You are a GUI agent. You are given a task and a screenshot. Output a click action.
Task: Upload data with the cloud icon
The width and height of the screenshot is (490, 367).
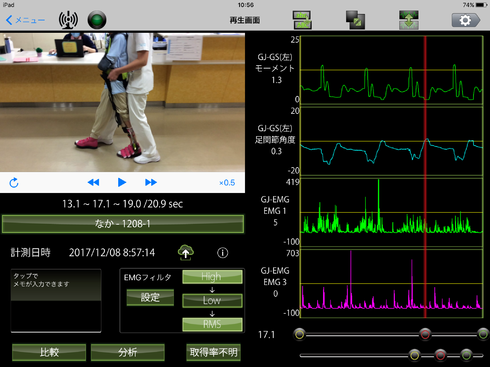coord(186,253)
